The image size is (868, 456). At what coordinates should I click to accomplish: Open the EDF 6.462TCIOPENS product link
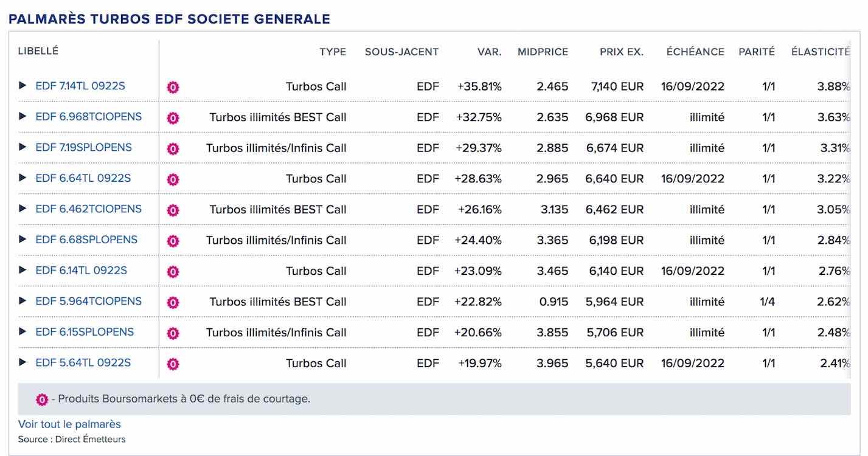pyautogui.click(x=89, y=209)
